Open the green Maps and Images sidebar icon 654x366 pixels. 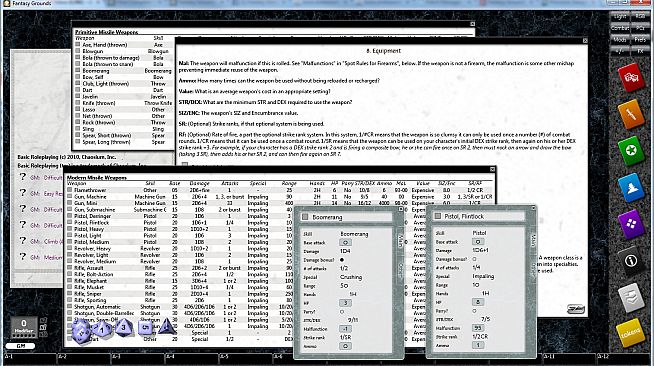coord(631,150)
